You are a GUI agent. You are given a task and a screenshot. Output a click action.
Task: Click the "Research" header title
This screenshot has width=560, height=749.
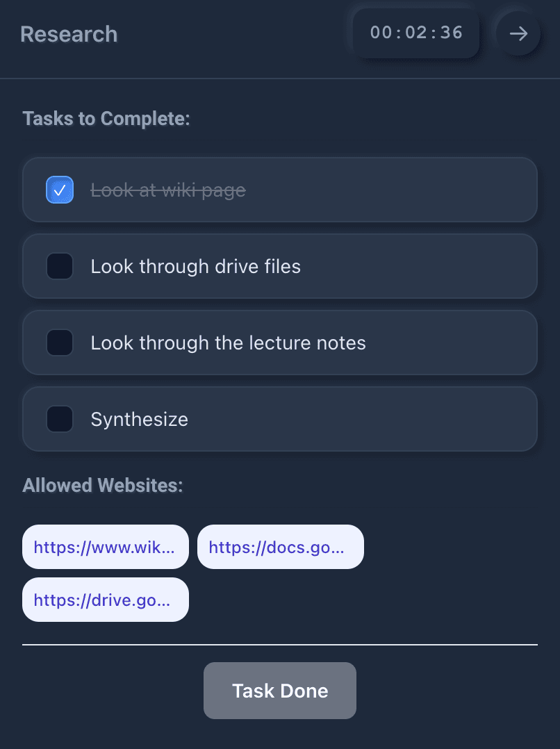pos(69,35)
